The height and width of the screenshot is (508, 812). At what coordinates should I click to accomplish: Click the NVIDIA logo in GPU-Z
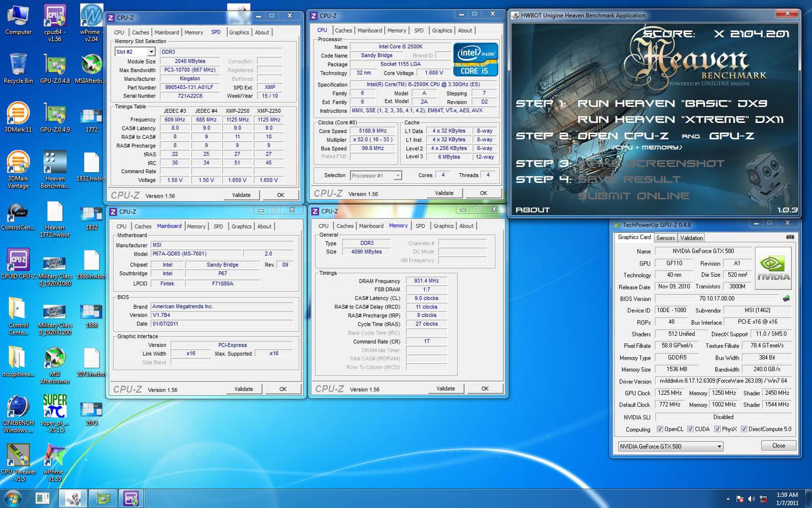click(x=773, y=268)
